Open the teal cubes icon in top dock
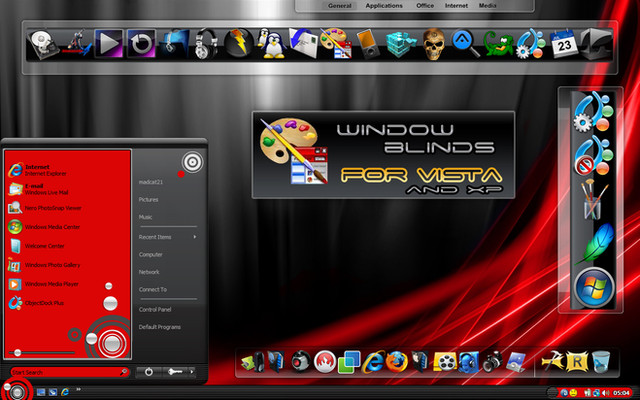The image size is (640, 400). [x=401, y=44]
